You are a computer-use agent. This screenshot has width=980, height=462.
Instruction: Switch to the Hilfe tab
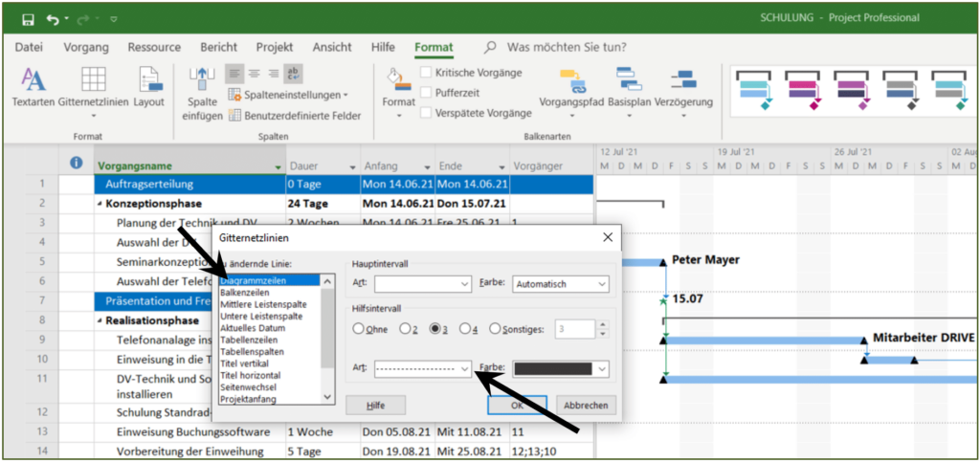383,48
